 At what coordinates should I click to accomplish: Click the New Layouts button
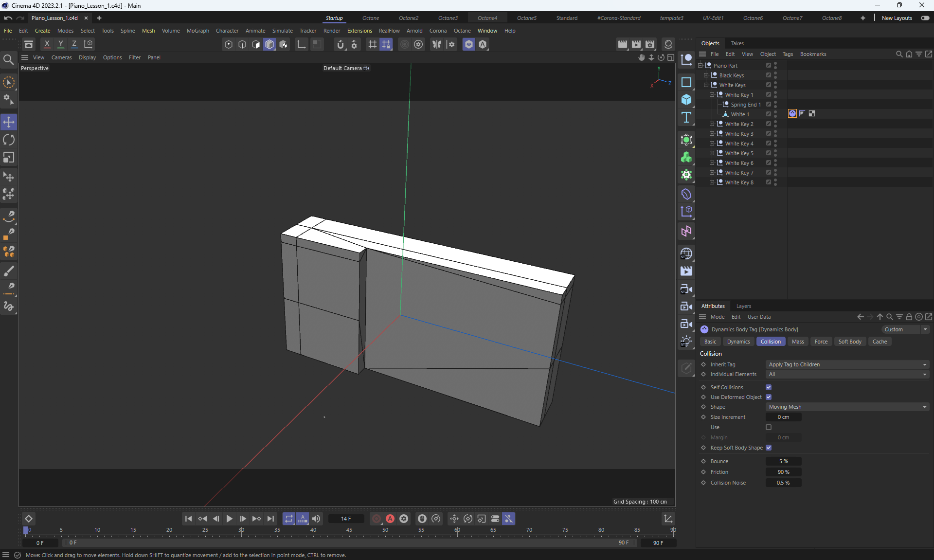pyautogui.click(x=897, y=18)
